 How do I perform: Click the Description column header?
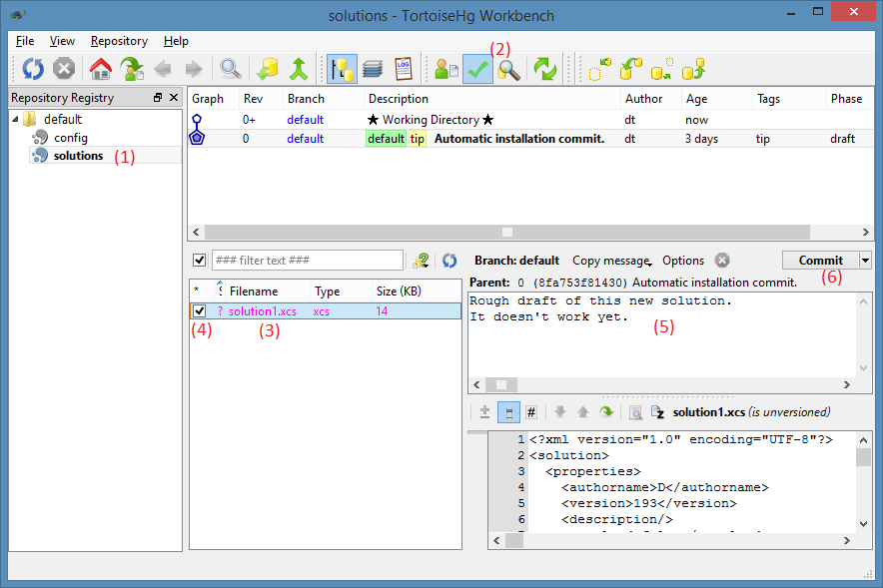[492, 99]
